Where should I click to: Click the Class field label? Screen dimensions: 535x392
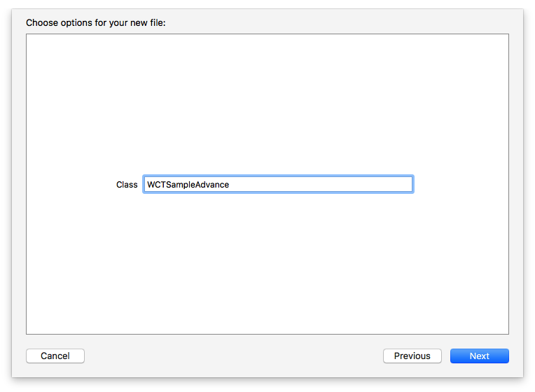pyautogui.click(x=127, y=185)
